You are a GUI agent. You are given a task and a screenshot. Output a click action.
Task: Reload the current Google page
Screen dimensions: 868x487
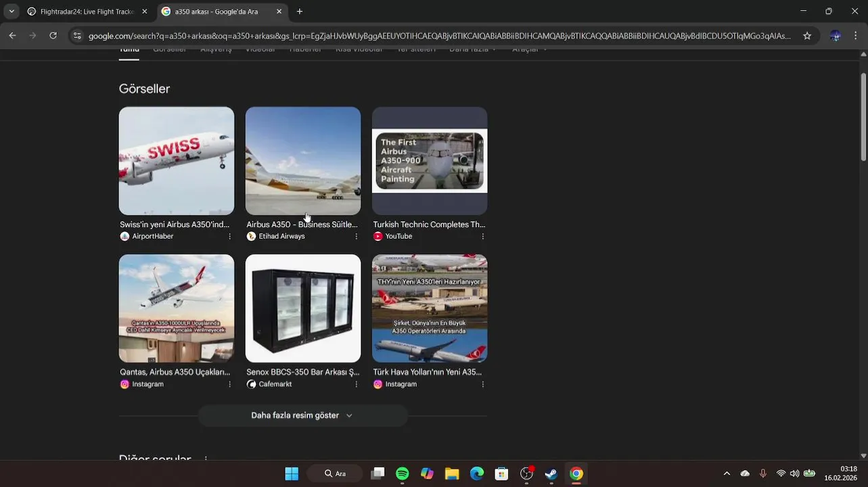tap(53, 36)
